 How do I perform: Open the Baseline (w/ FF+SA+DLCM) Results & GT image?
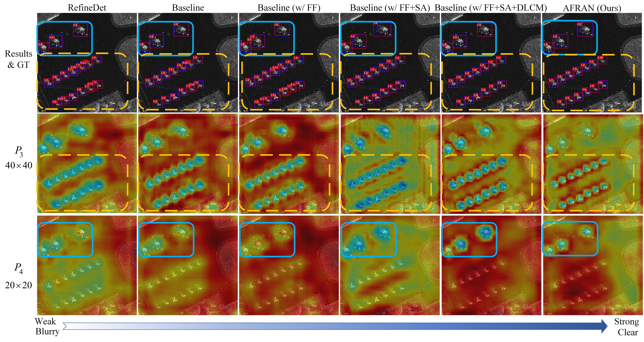(491, 63)
